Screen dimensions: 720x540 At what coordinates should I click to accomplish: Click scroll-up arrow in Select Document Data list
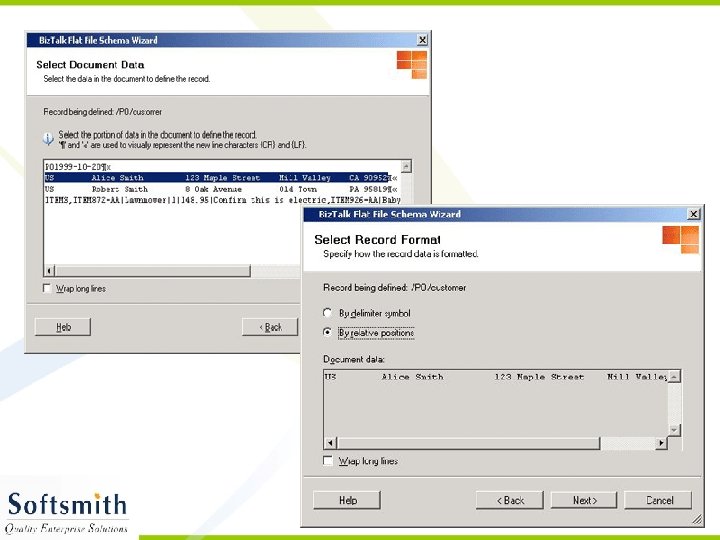point(406,166)
